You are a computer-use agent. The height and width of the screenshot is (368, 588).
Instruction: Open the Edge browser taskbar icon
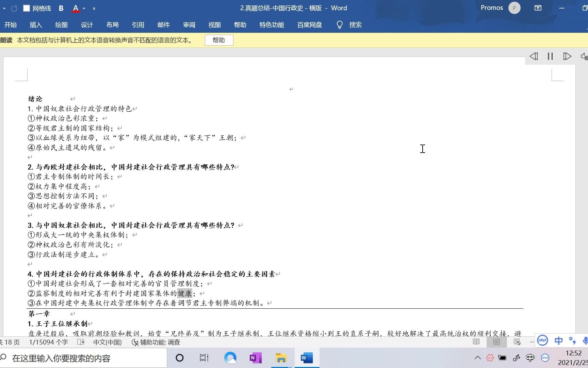click(x=230, y=358)
